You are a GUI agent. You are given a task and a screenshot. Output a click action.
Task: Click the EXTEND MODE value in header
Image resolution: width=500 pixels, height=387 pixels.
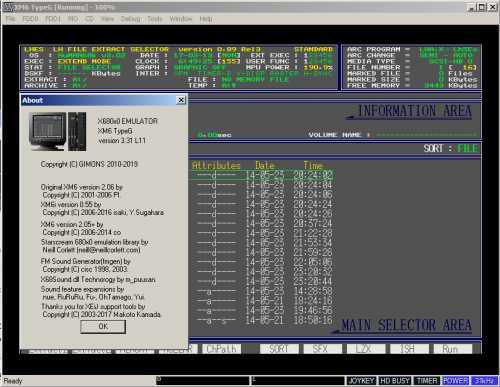pos(84,61)
